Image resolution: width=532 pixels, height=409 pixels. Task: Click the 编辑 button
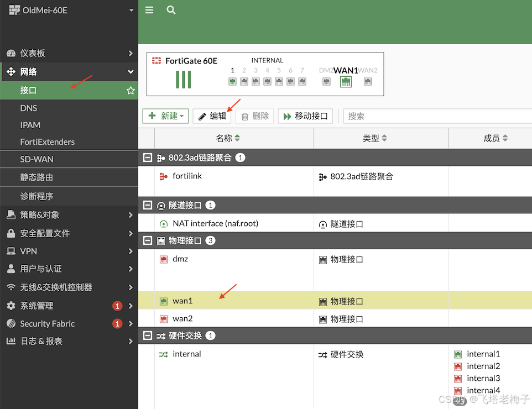click(x=212, y=116)
